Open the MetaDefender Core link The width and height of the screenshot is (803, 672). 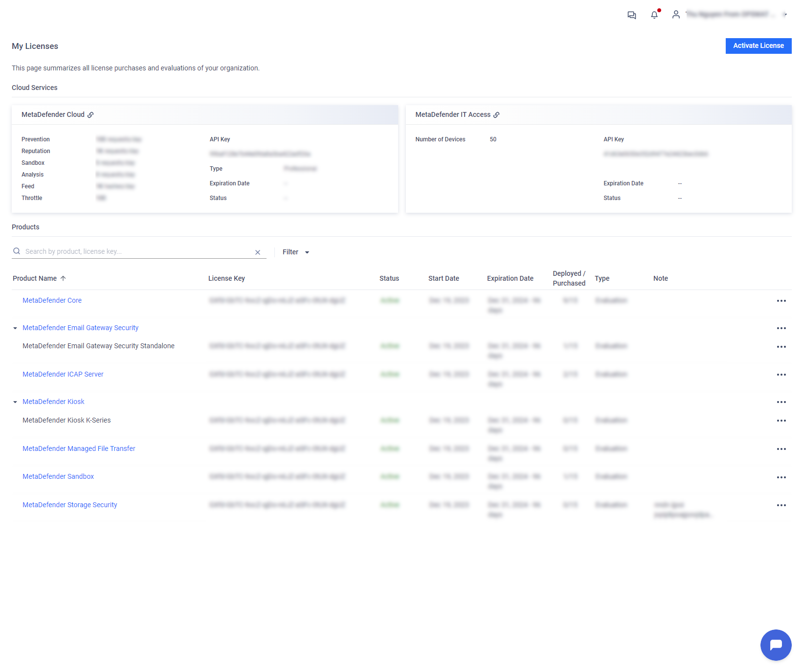pyautogui.click(x=52, y=300)
